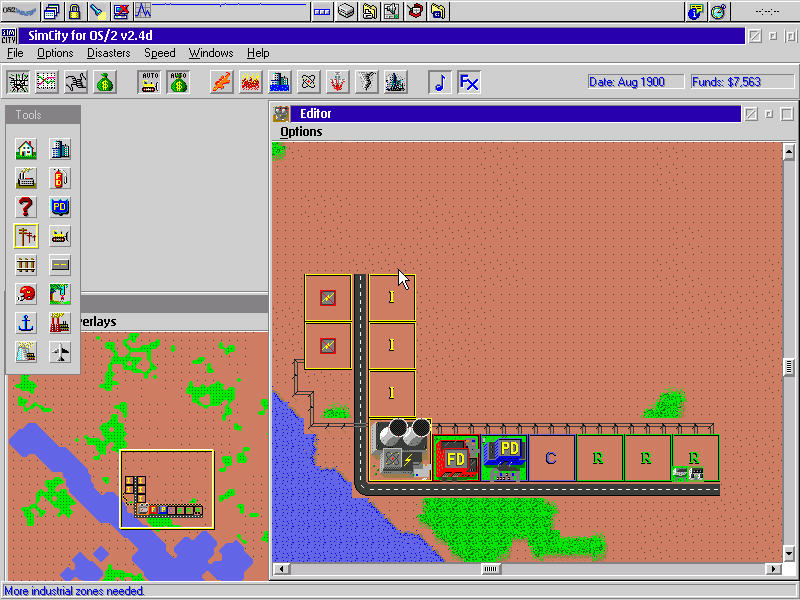Trigger the Monster attack disaster icon
Viewport: 800px width, 600px height.
tap(395, 82)
